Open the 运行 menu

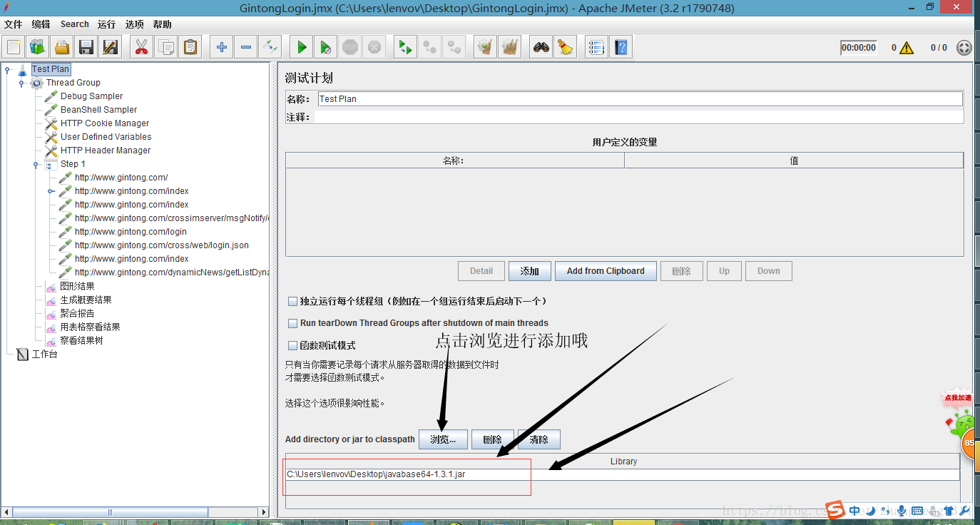106,24
